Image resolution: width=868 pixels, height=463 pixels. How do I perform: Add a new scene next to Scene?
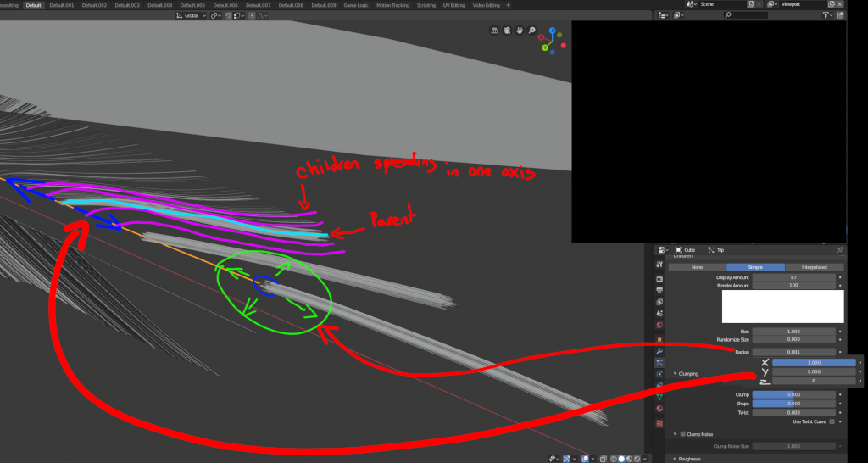tap(751, 4)
